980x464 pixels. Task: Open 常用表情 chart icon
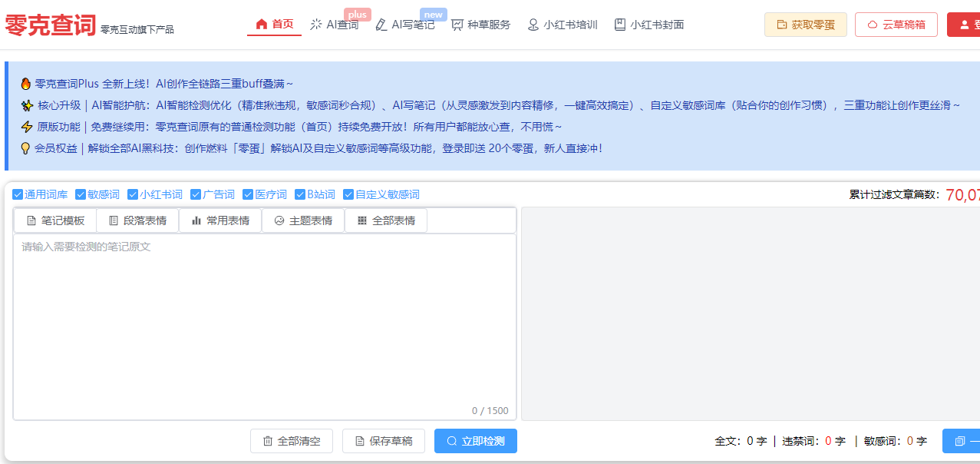coord(195,220)
